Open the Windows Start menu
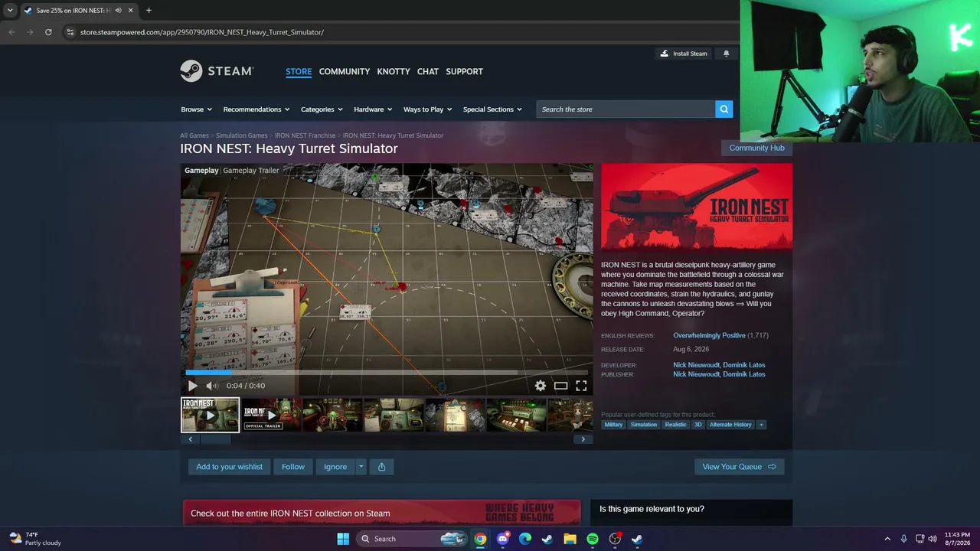Image resolution: width=980 pixels, height=551 pixels. 343,539
